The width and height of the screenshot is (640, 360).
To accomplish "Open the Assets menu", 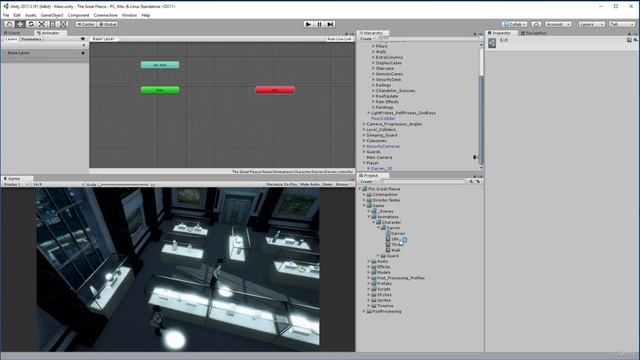I will (x=31, y=15).
